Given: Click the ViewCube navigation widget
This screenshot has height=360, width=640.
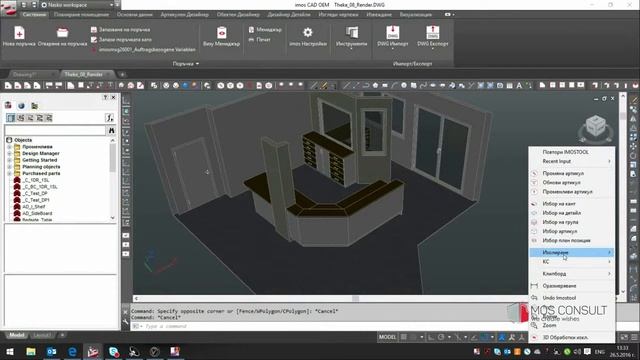Looking at the screenshot, I should [596, 128].
